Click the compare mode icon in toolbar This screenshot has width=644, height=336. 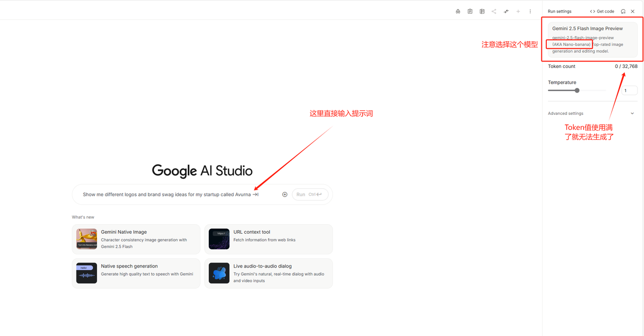click(x=482, y=11)
